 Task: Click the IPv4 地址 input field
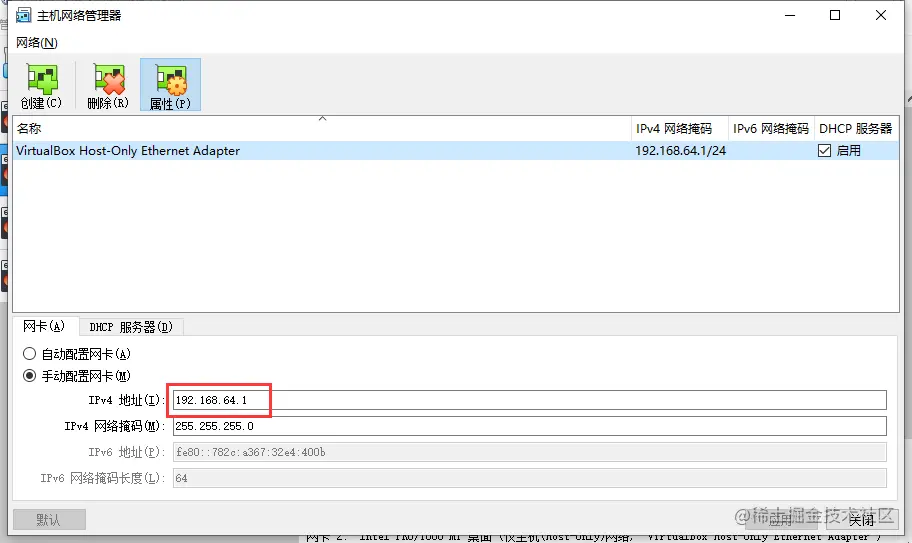coord(529,400)
